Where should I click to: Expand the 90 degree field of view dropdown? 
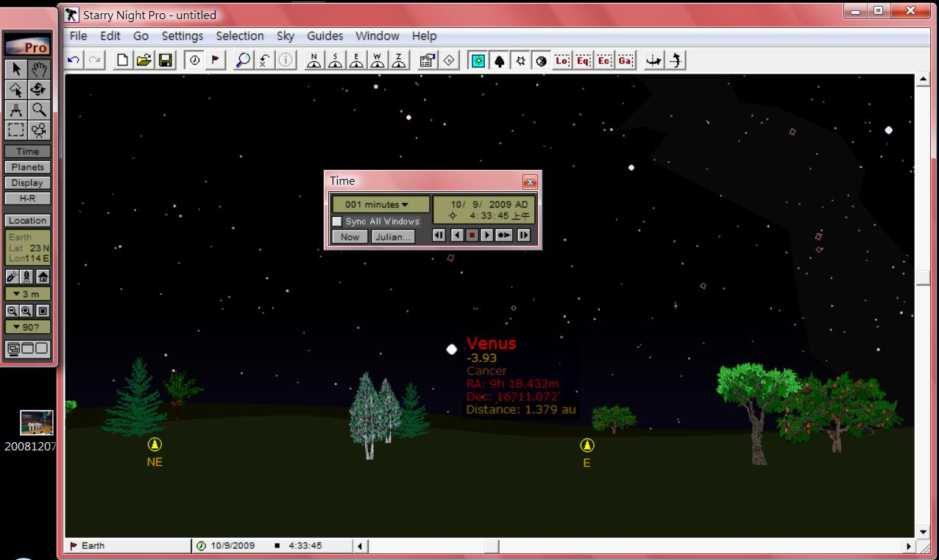28,327
